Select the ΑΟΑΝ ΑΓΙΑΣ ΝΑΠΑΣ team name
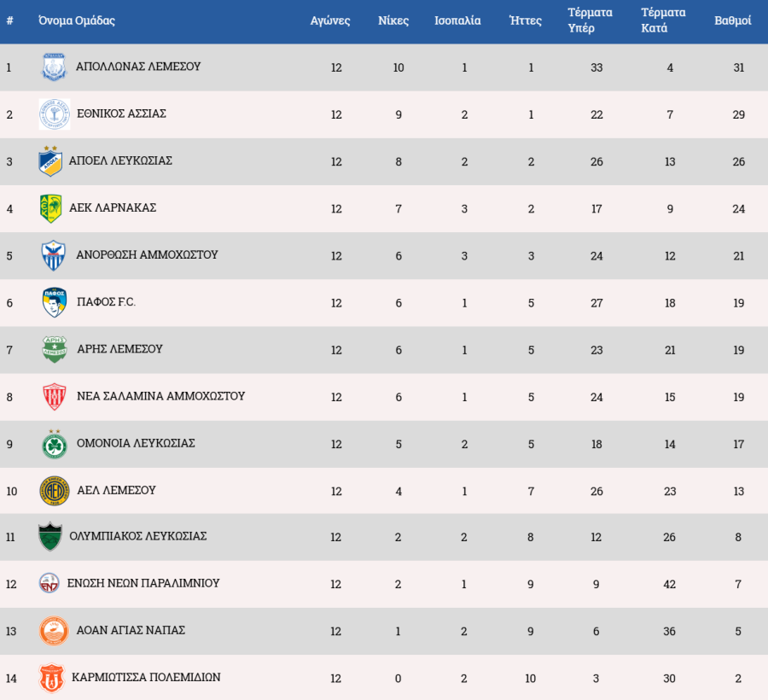Image resolution: width=768 pixels, height=700 pixels. click(x=130, y=630)
